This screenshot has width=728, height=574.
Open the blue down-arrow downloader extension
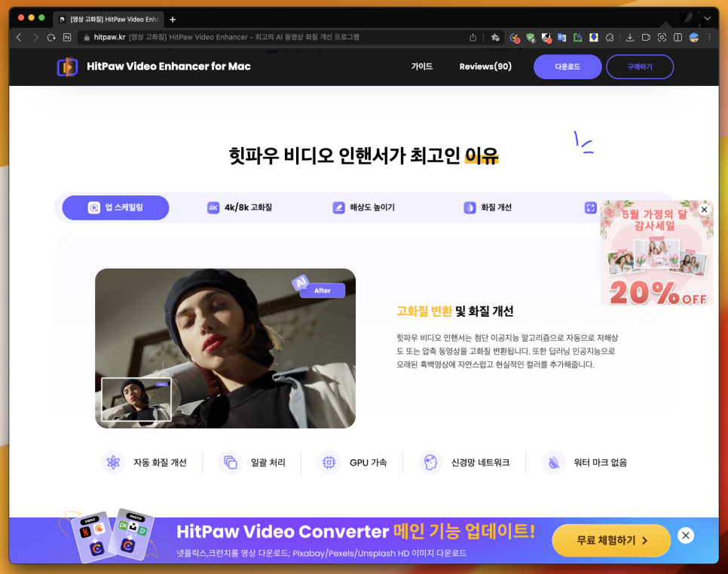(x=593, y=37)
